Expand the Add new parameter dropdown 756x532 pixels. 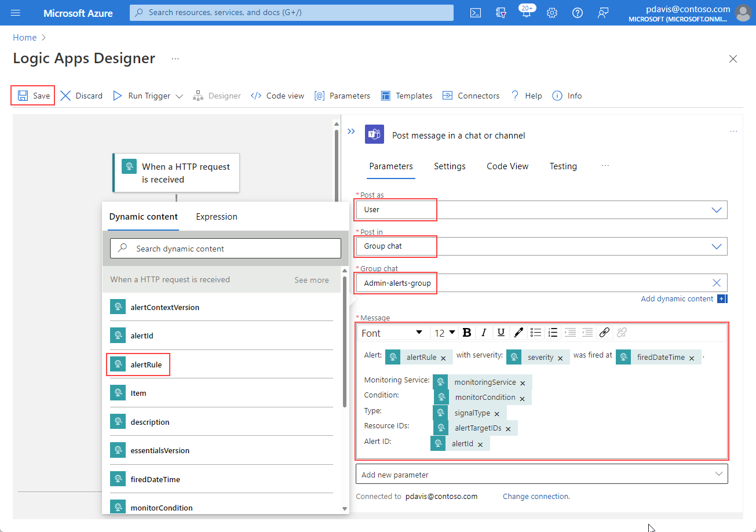(x=719, y=474)
